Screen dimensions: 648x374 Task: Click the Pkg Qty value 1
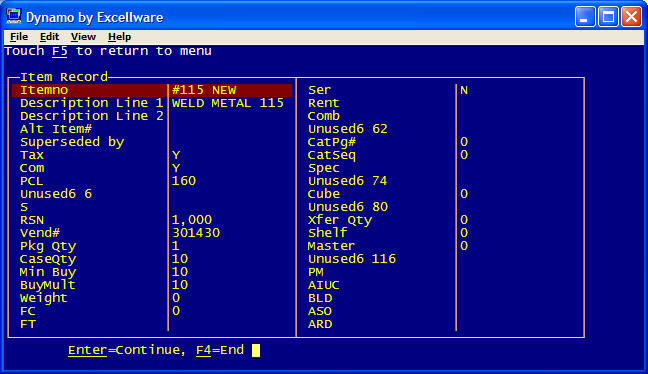coord(176,246)
